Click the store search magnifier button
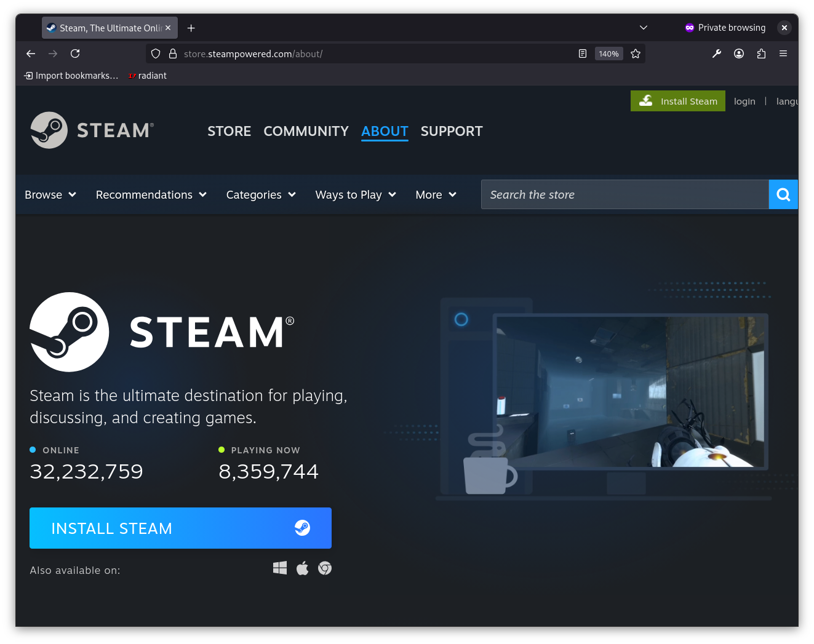 [783, 194]
